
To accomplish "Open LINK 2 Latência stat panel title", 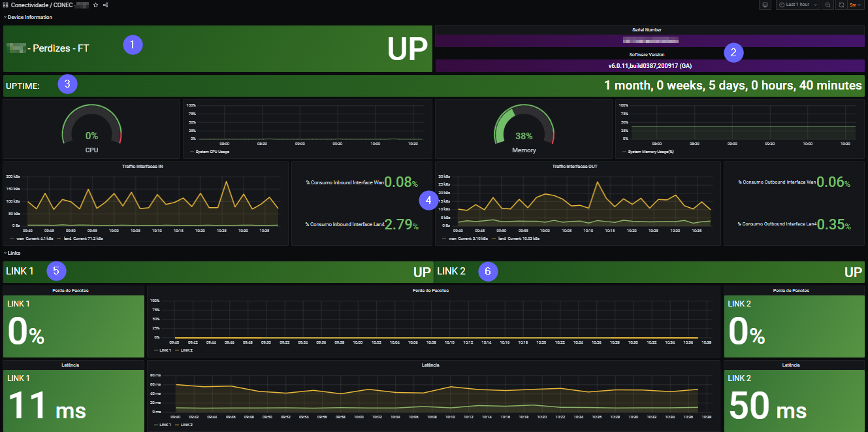I will [792, 365].
